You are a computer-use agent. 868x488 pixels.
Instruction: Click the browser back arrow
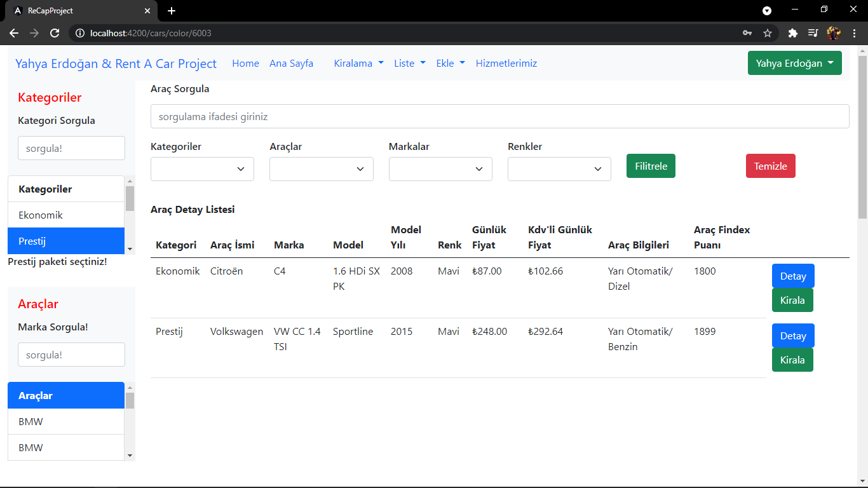(x=14, y=33)
